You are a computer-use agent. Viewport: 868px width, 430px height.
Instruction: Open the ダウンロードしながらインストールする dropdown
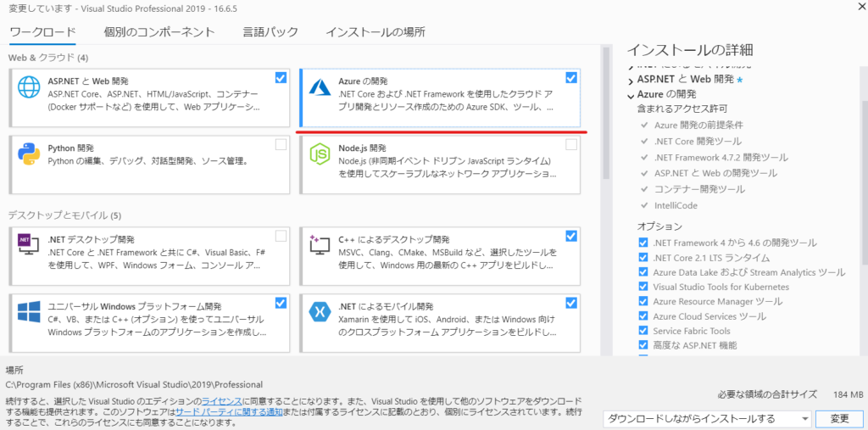click(708, 418)
